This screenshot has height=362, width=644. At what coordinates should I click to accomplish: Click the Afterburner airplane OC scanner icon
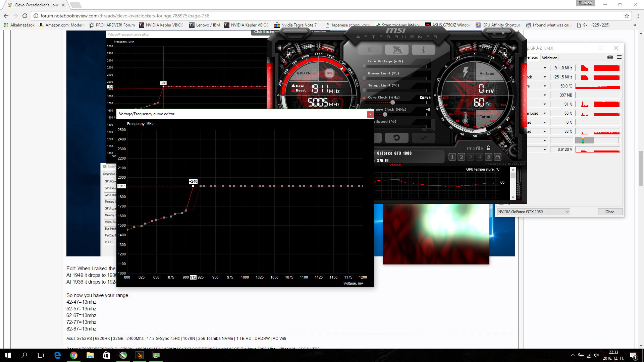pos(397,50)
